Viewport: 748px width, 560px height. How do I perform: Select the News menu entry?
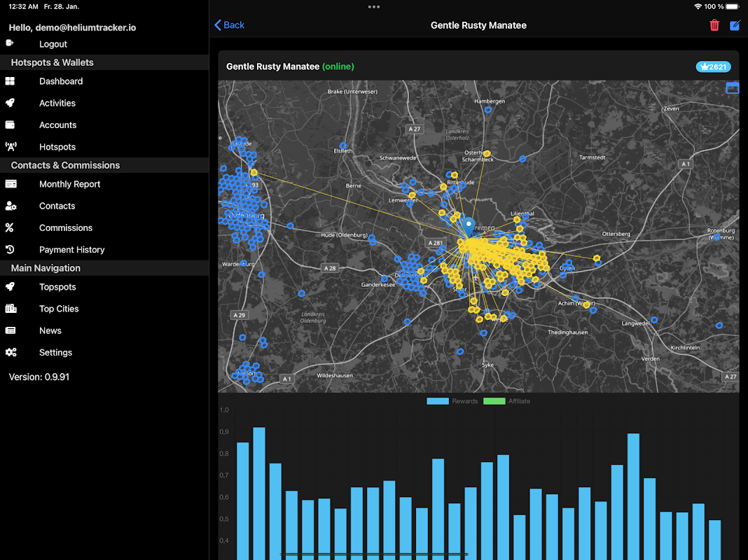coord(50,330)
